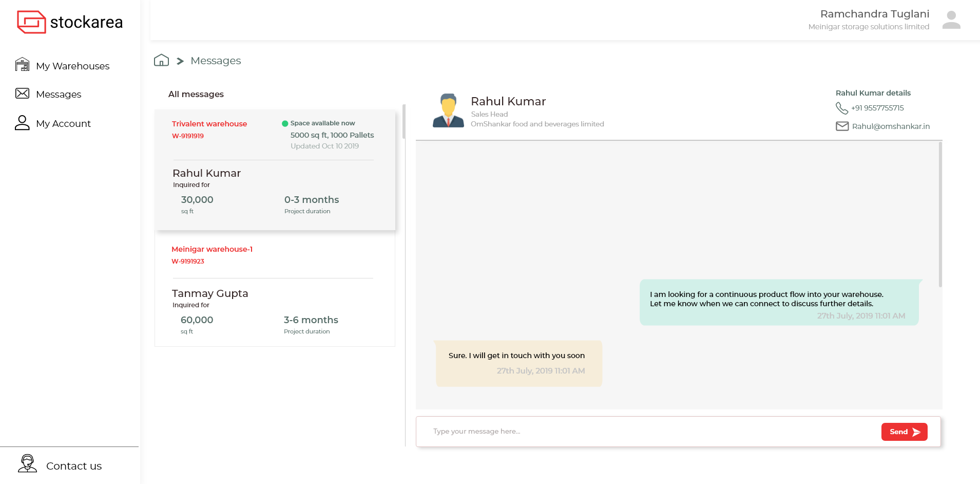Click the phone icon in contact details
The image size is (980, 484).
pyautogui.click(x=842, y=108)
